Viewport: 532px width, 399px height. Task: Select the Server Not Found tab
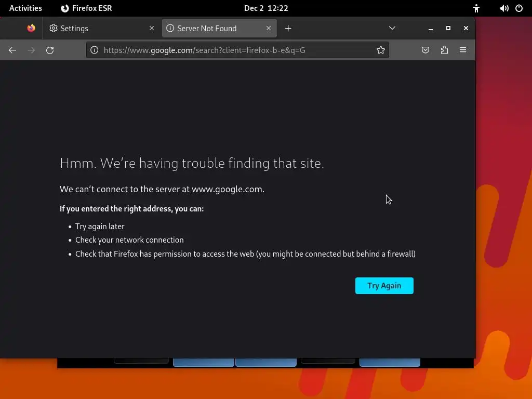[219, 28]
